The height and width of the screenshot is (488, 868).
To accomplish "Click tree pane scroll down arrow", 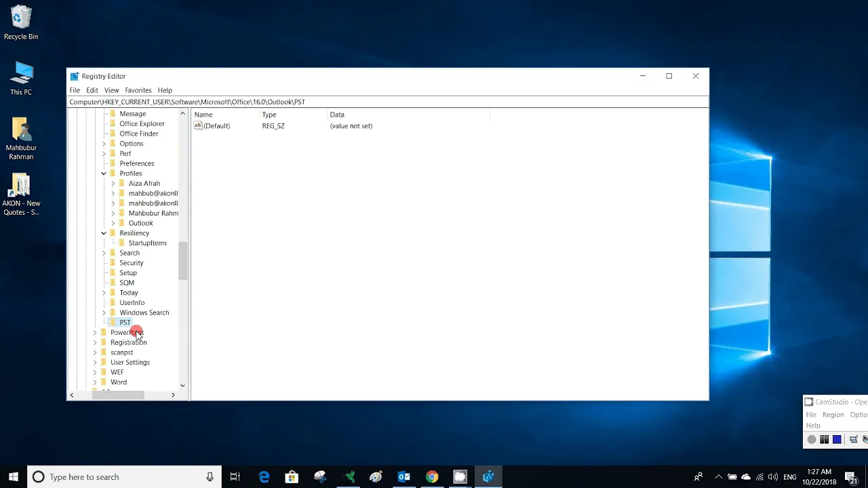I will click(182, 386).
